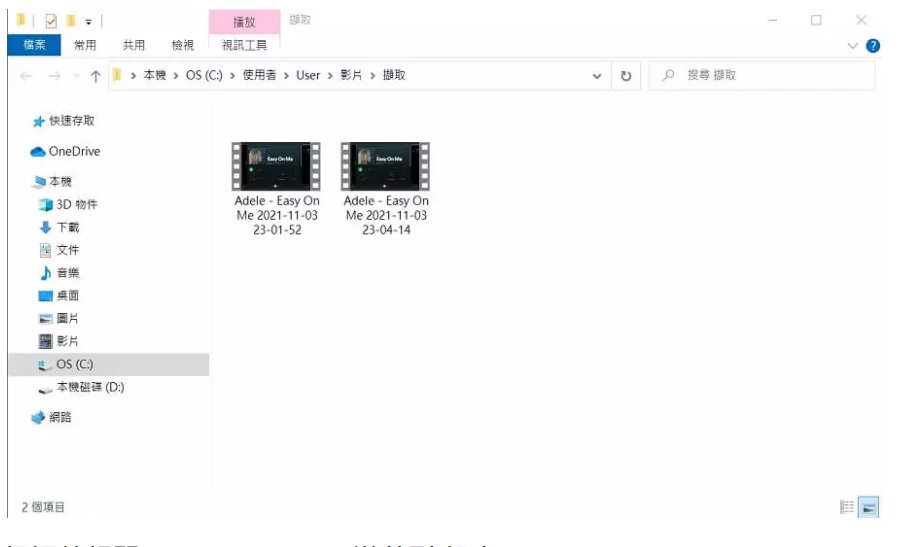The width and height of the screenshot is (905, 547).
Task: Expand the chevron after 本機 in address bar
Action: click(x=176, y=76)
